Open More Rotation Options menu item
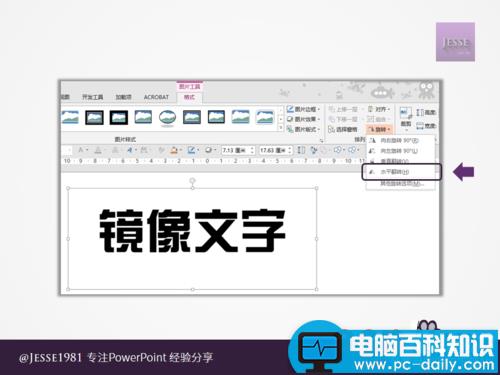Screen dimensions: 500x375 pyautogui.click(x=400, y=183)
